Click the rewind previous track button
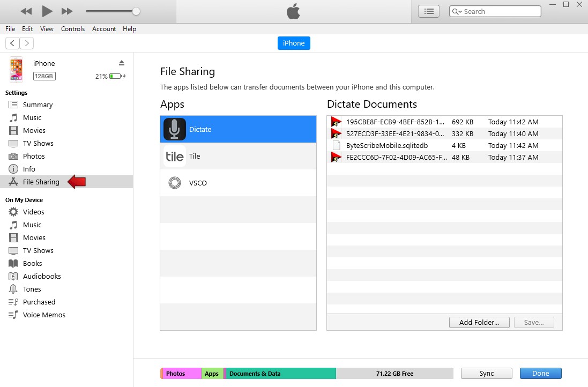 (26, 11)
